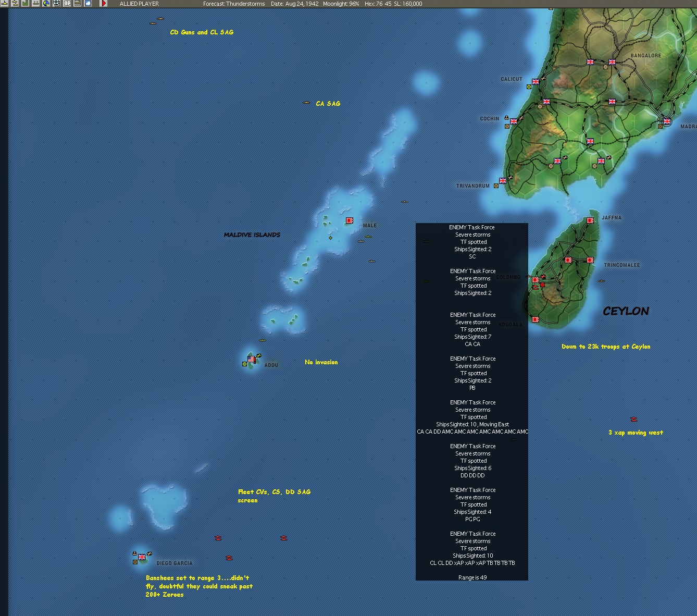Select the Japanese base at Colombo
The width and height of the screenshot is (697, 616).
pyautogui.click(x=535, y=280)
